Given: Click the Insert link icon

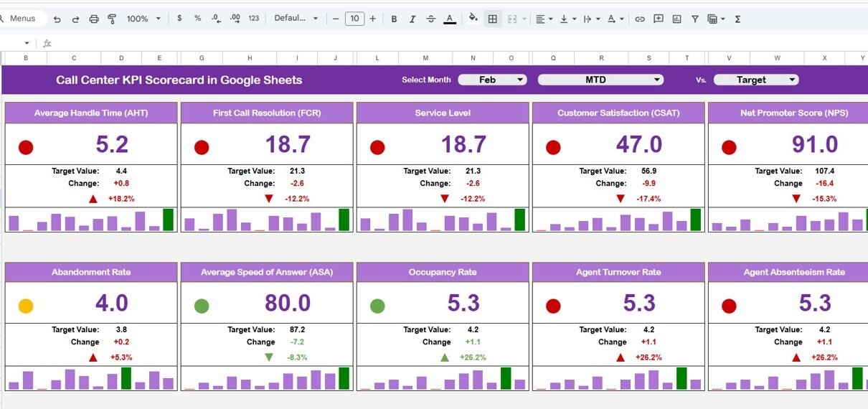Looking at the screenshot, I should 640,19.
